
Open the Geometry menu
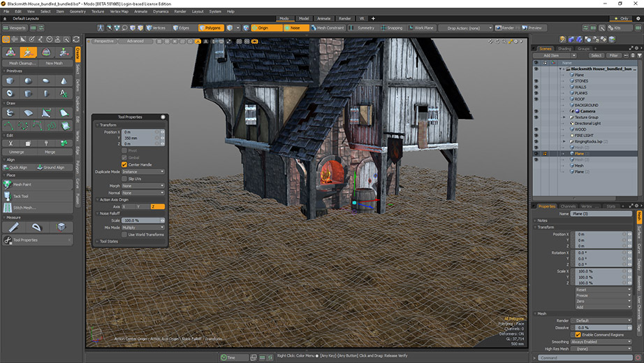tap(78, 11)
